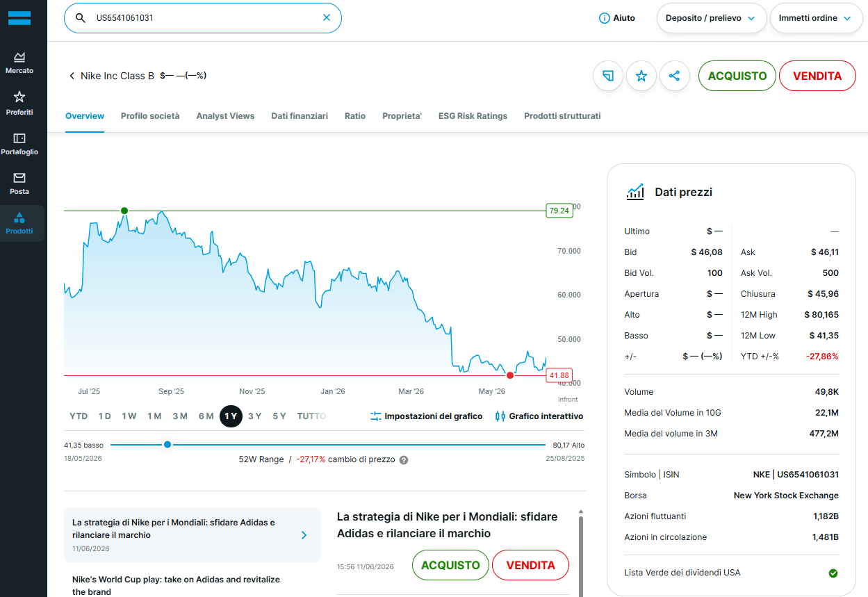868x597 pixels.
Task: Click the 79.24 high price label
Action: coord(559,211)
